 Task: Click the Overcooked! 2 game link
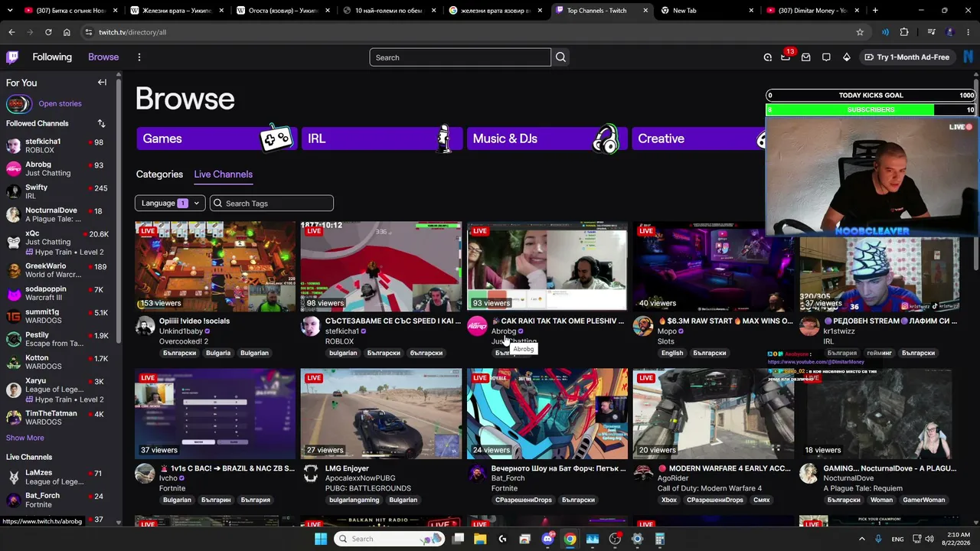(184, 341)
